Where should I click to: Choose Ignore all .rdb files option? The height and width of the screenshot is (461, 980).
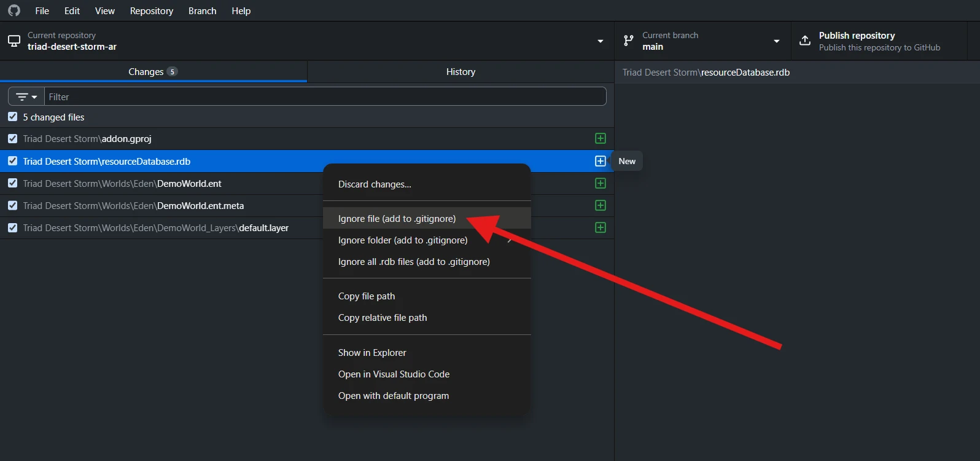coord(427,262)
